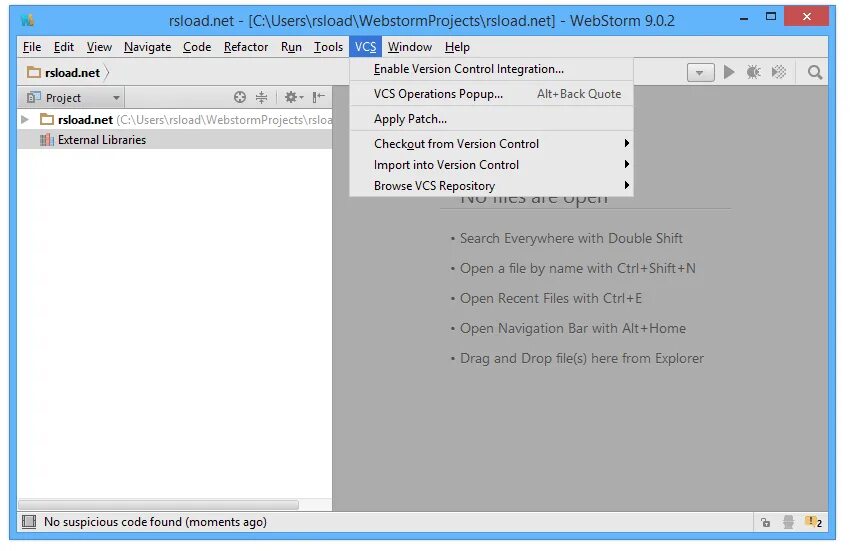Open the Tools menu
The image size is (850, 551).
(328, 47)
